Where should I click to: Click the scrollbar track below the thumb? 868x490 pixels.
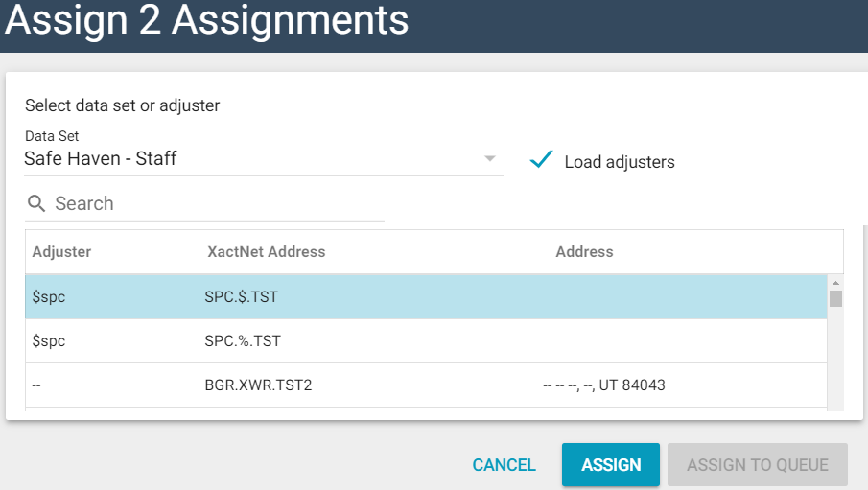pos(835,364)
